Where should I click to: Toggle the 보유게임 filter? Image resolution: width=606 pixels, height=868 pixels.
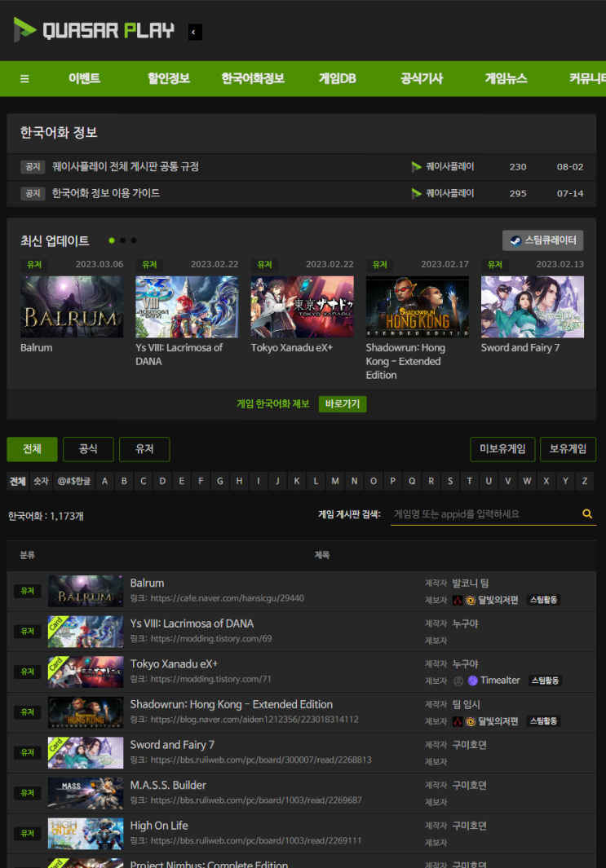(x=568, y=449)
